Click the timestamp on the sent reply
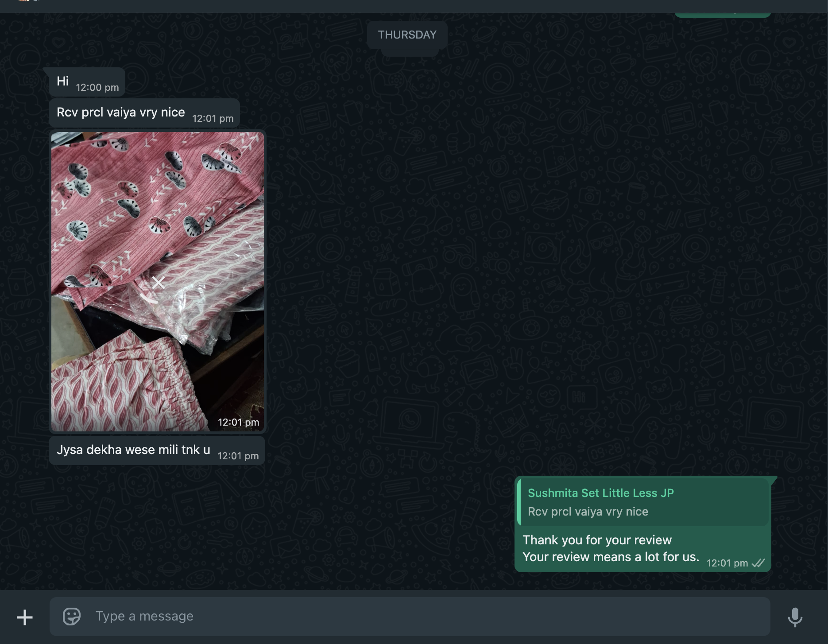 pos(727,563)
